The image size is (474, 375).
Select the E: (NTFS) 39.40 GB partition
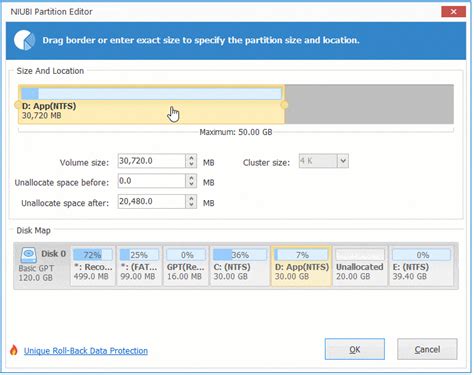(x=422, y=266)
